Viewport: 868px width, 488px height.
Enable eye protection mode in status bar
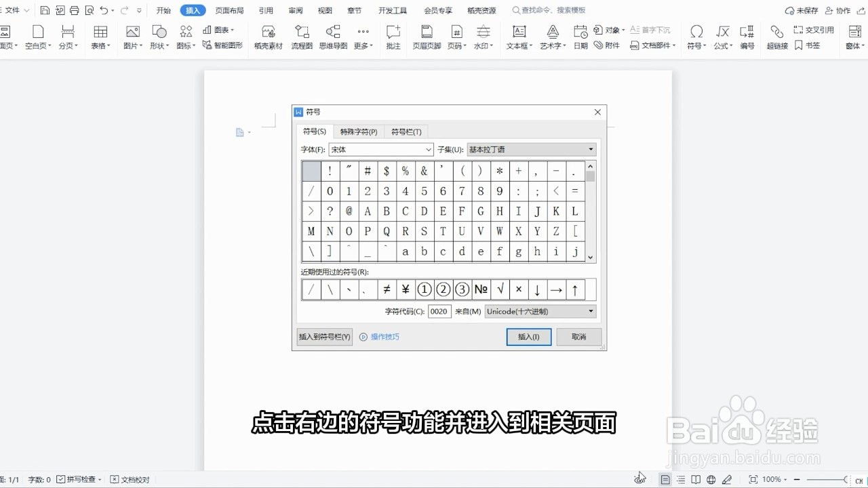(726, 479)
